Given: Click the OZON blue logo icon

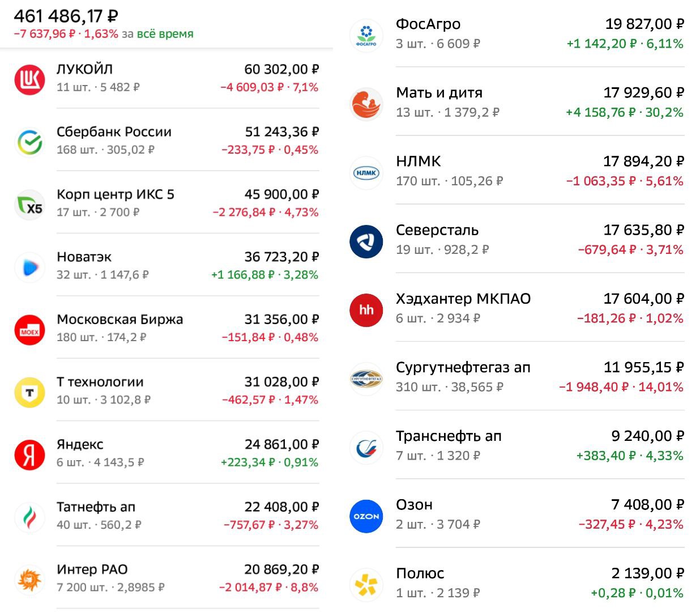Looking at the screenshot, I should 366,516.
